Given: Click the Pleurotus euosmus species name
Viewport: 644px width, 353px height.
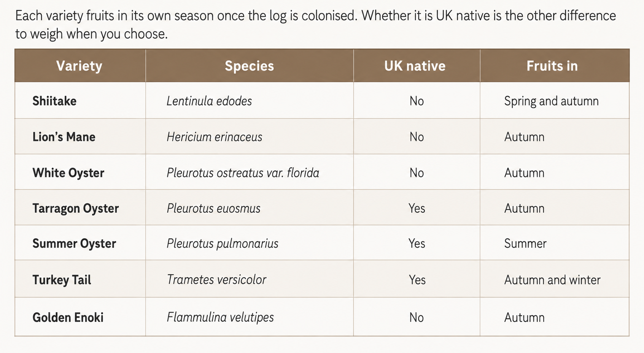Looking at the screenshot, I should pyautogui.click(x=213, y=208).
